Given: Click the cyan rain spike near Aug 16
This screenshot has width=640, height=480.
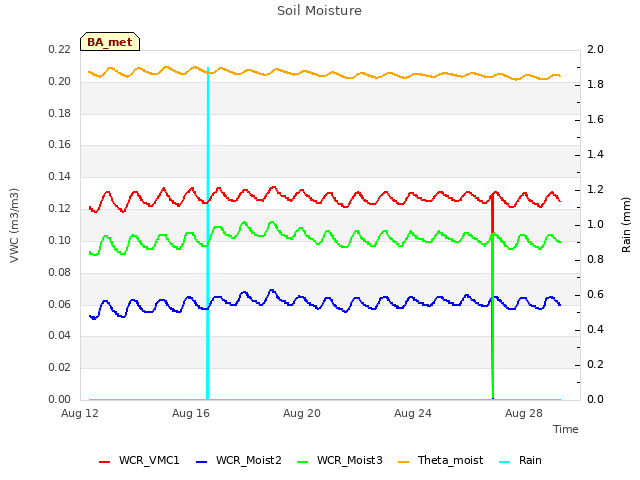Looking at the screenshot, I should pos(208,233).
